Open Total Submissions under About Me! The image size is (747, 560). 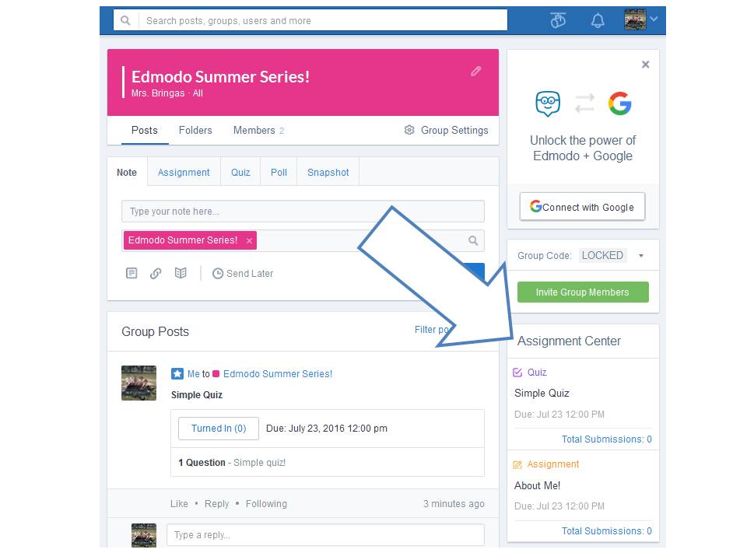(x=606, y=531)
